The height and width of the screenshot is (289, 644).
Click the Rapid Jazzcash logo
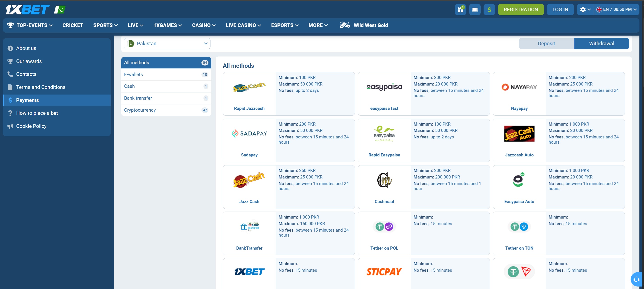[x=249, y=87]
